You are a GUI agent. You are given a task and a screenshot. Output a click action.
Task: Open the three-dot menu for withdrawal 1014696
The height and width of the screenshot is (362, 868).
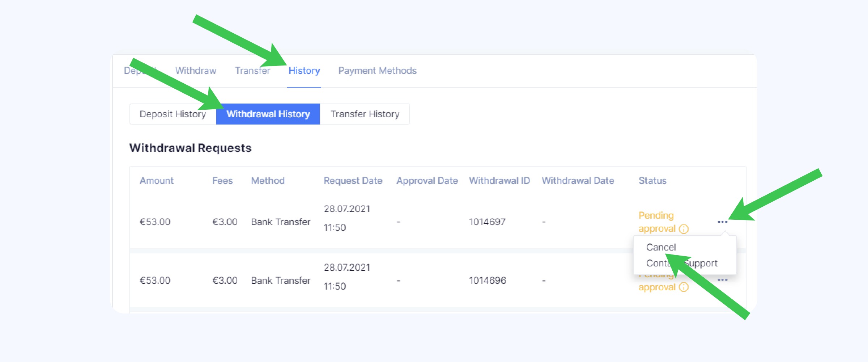[x=722, y=280]
